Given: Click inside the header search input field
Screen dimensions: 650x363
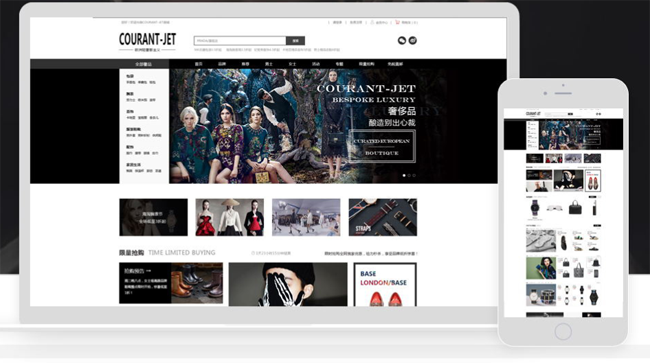Looking at the screenshot, I should tap(240, 41).
